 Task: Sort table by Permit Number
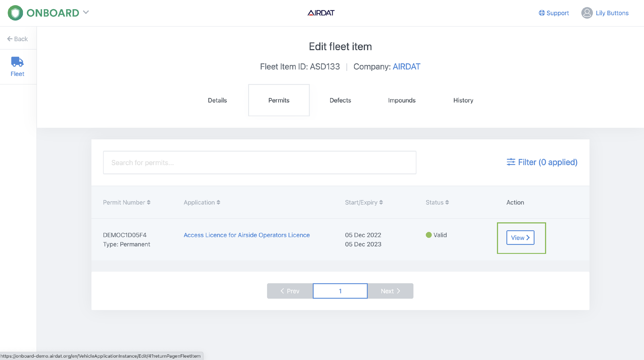pyautogui.click(x=126, y=202)
